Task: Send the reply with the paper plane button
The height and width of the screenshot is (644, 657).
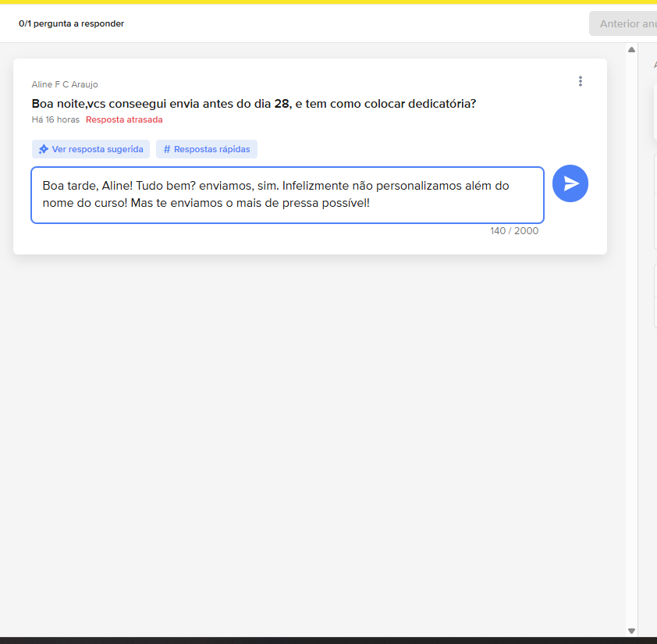Action: [570, 183]
